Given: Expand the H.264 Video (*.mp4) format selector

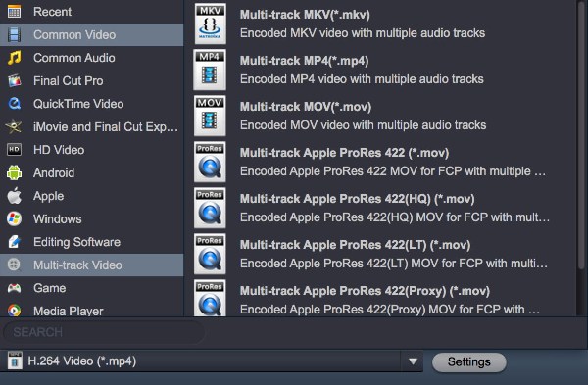Looking at the screenshot, I should (212, 361).
